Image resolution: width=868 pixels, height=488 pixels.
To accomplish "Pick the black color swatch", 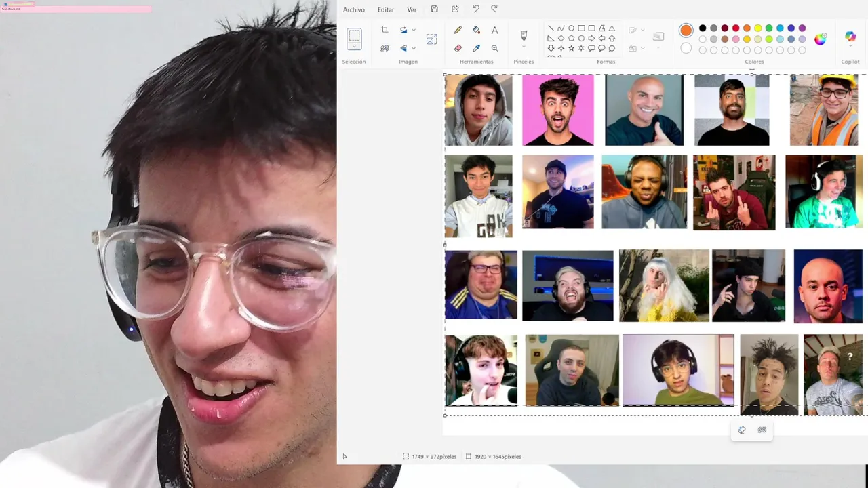I will (x=703, y=28).
